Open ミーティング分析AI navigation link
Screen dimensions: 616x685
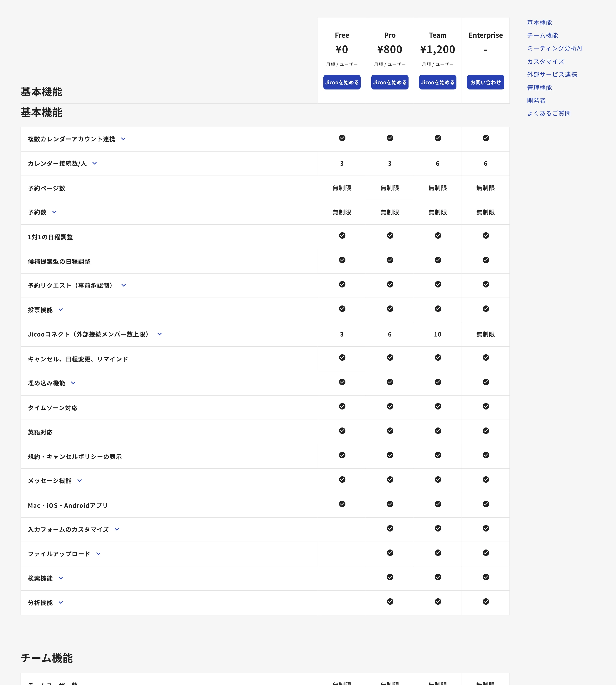click(x=555, y=48)
